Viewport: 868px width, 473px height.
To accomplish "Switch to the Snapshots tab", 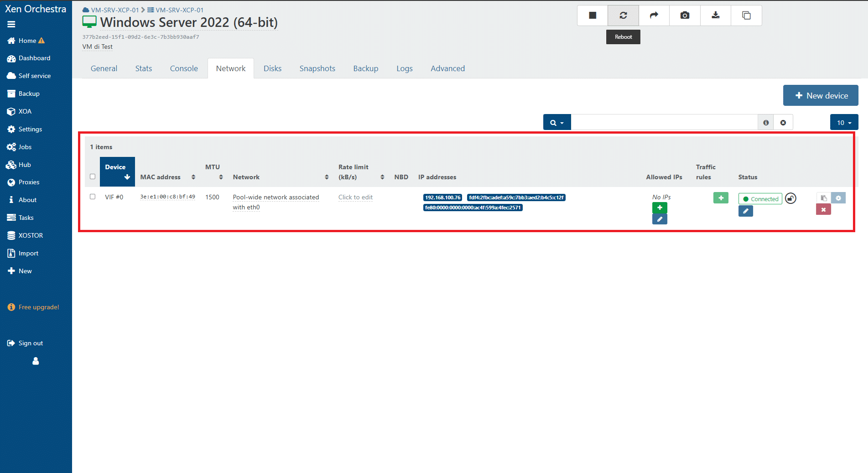I will coord(317,68).
